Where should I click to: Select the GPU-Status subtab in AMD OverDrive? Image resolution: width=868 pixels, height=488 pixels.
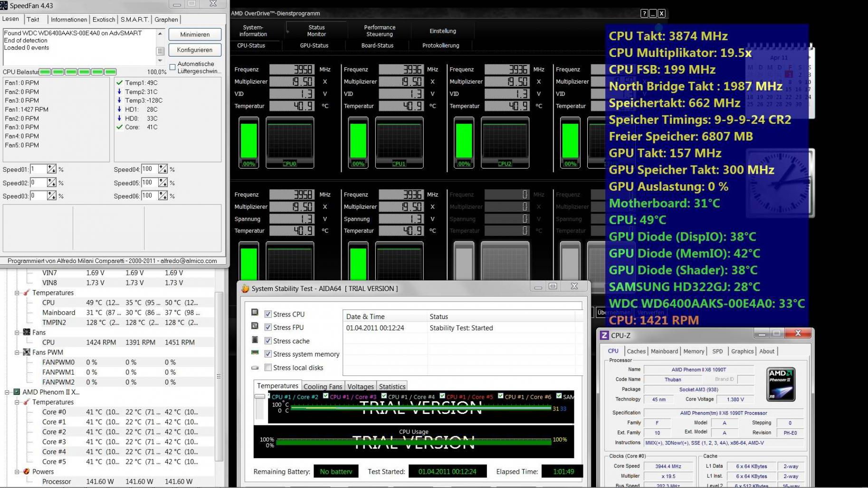click(x=314, y=46)
